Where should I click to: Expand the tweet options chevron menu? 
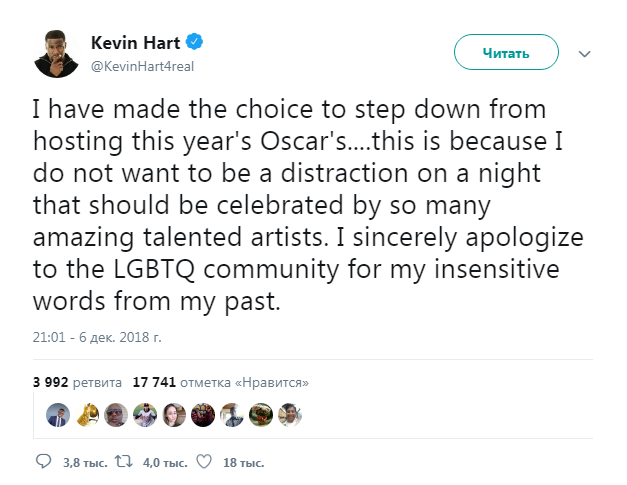click(586, 53)
